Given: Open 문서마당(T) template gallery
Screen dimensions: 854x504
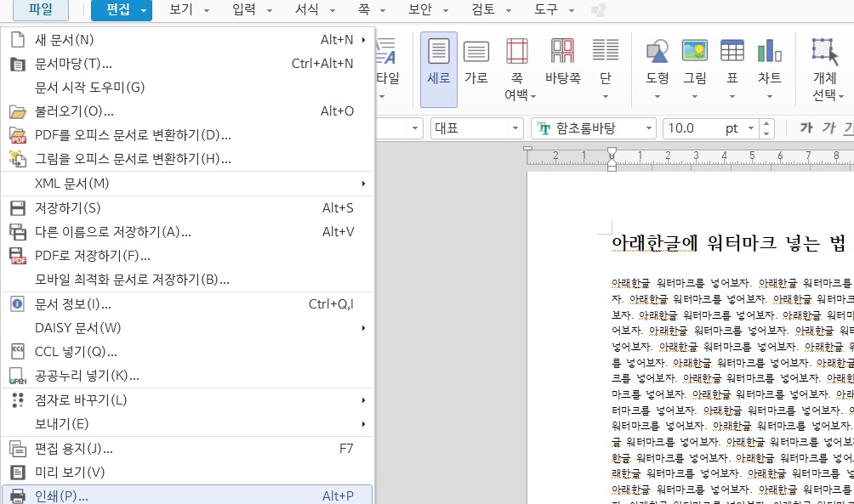Looking at the screenshot, I should pos(187,64).
